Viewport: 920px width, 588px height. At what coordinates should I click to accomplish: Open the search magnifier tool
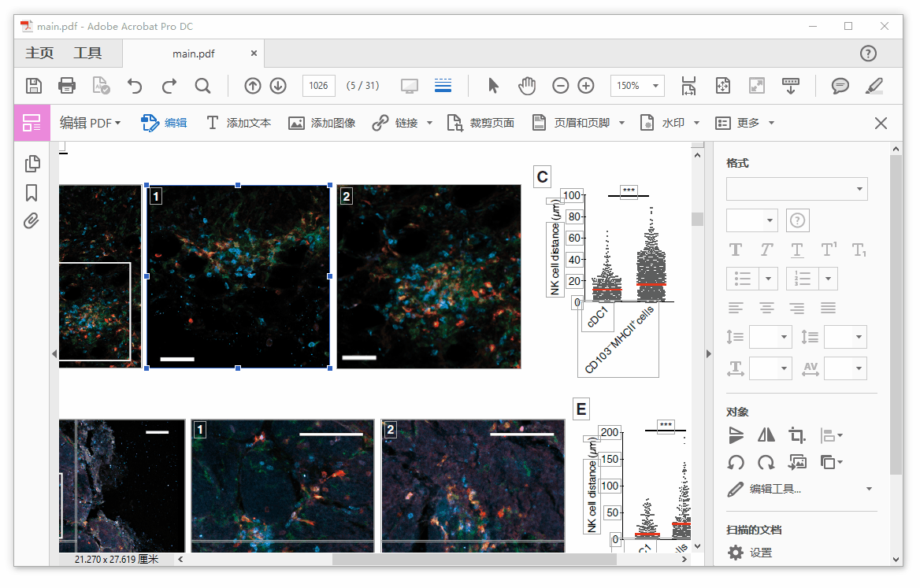point(202,86)
